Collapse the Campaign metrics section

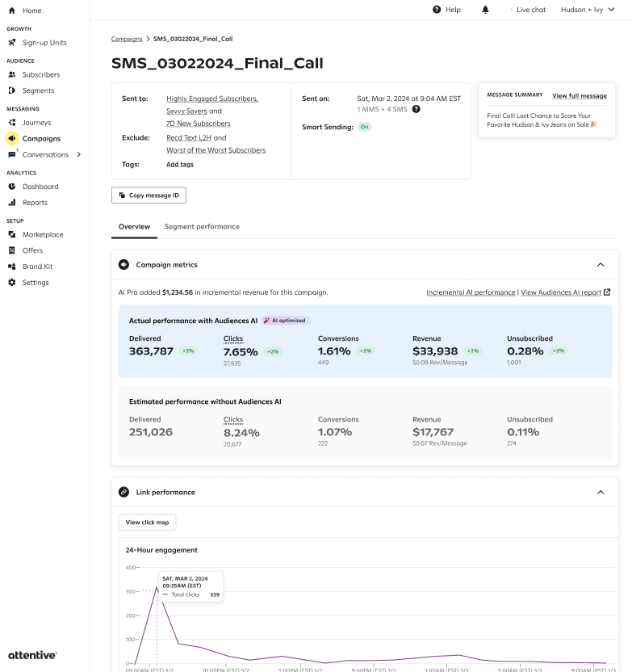pyautogui.click(x=601, y=265)
